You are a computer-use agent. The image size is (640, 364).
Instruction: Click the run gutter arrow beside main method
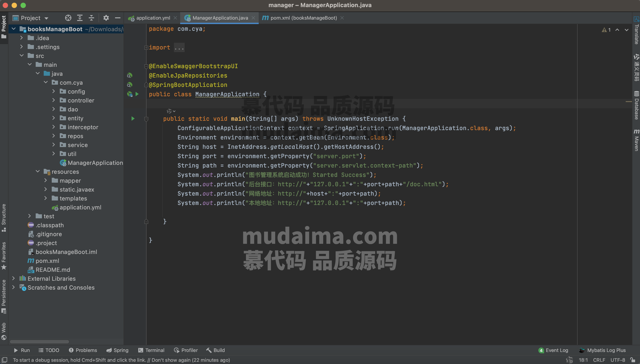pos(133,119)
